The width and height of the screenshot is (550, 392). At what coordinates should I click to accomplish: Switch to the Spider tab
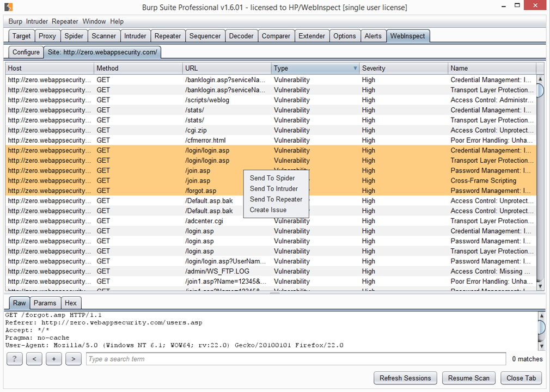74,36
